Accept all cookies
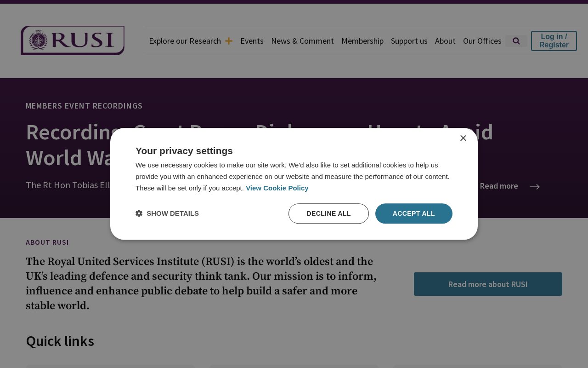 [414, 213]
